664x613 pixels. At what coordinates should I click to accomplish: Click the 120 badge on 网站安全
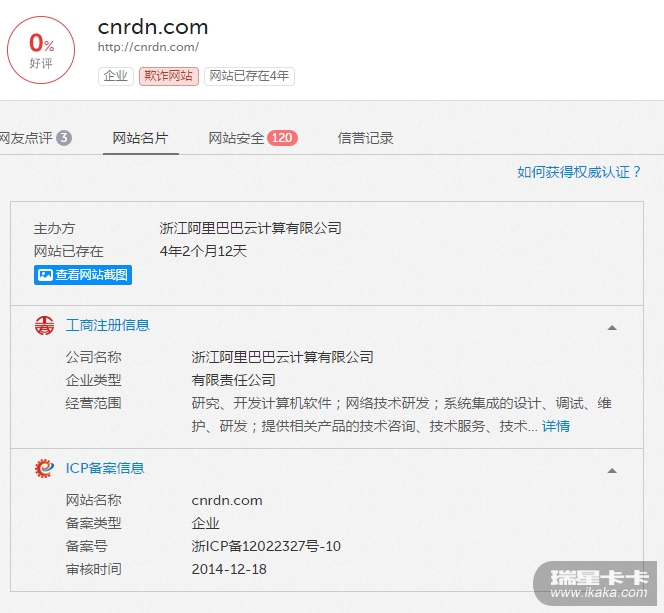(x=282, y=138)
